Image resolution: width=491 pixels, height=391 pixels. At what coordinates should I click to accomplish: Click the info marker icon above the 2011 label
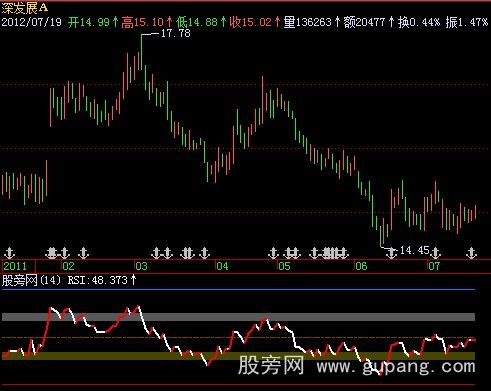(x=10, y=253)
